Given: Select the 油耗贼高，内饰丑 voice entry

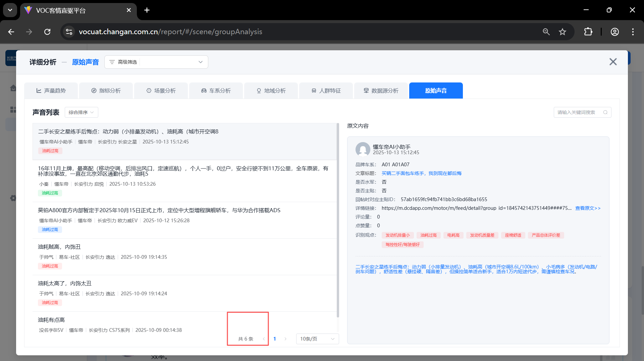Looking at the screenshot, I should [x=59, y=247].
